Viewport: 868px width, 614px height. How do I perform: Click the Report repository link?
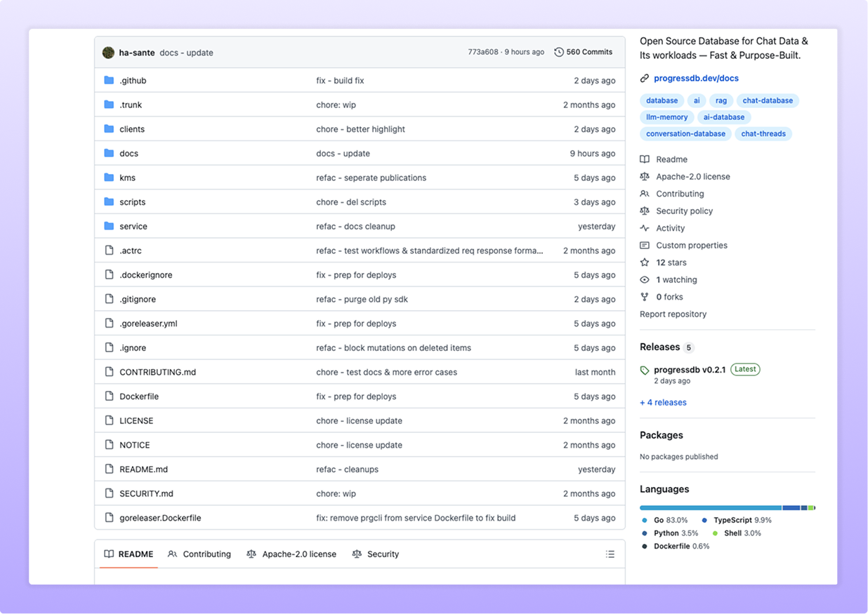tap(673, 314)
